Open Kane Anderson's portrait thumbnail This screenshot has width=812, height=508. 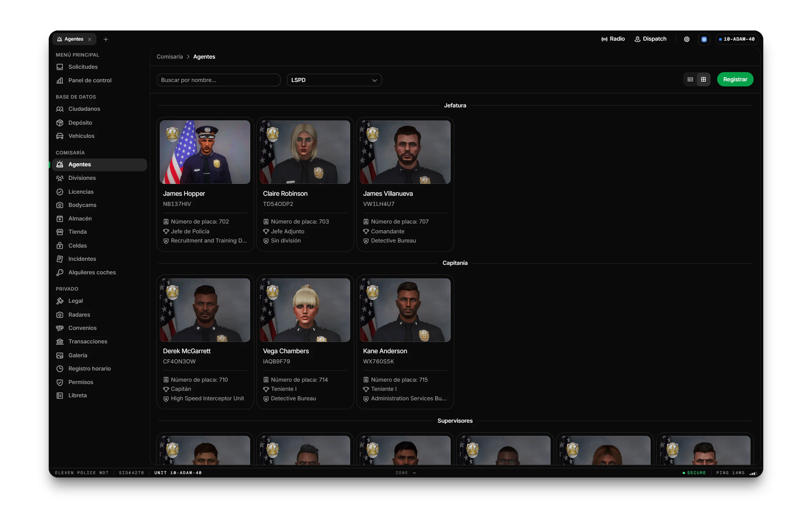tap(405, 310)
